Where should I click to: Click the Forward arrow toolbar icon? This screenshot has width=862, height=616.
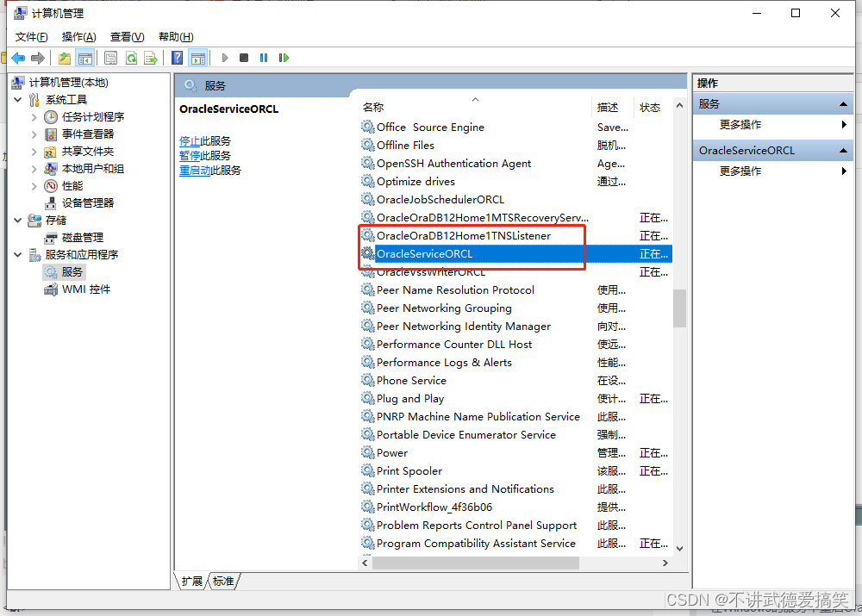coord(38,58)
